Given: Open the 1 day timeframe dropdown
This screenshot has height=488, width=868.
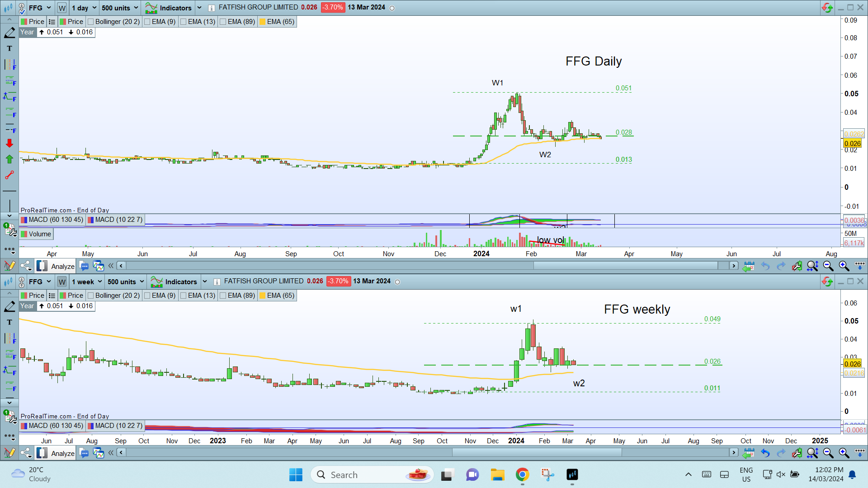Looking at the screenshot, I should pos(84,8).
